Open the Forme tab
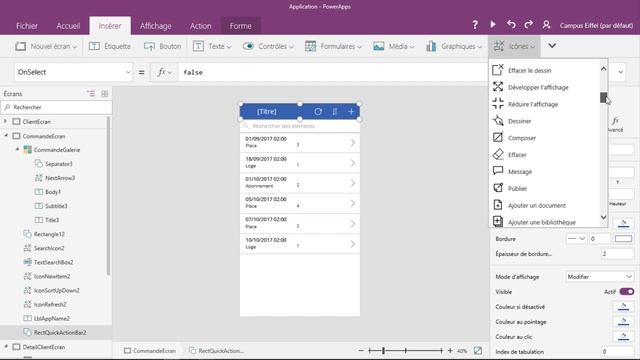This screenshot has height=360, width=640. [x=240, y=26]
